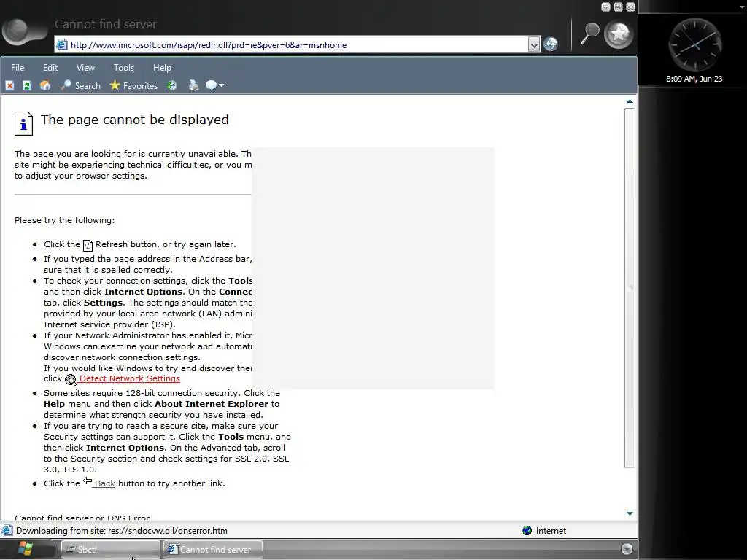This screenshot has width=747, height=560.
Task: Go to the Home page icon
Action: (x=45, y=86)
